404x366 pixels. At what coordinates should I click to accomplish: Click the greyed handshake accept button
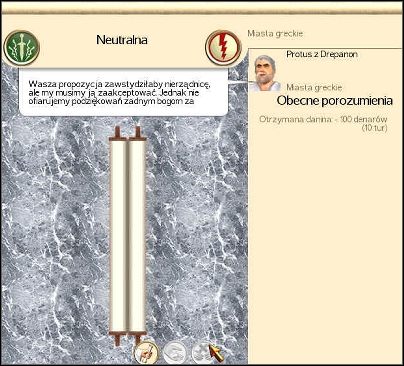tap(176, 353)
